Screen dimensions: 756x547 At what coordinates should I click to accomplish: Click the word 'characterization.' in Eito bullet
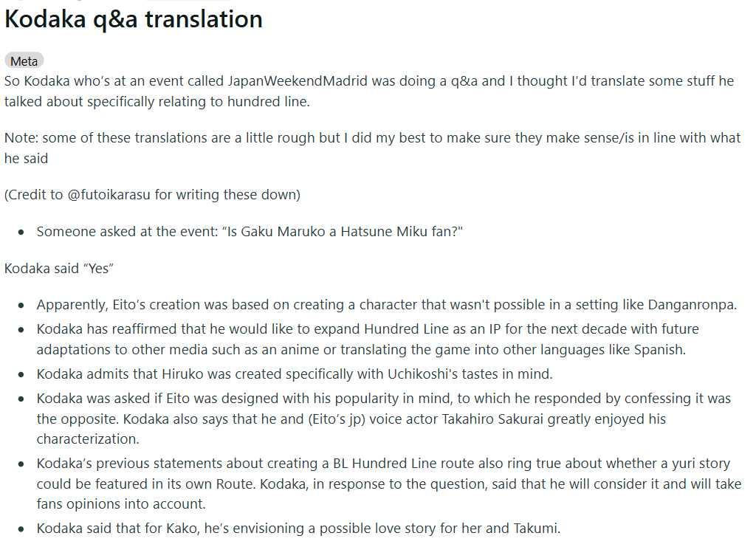pyautogui.click(x=88, y=439)
